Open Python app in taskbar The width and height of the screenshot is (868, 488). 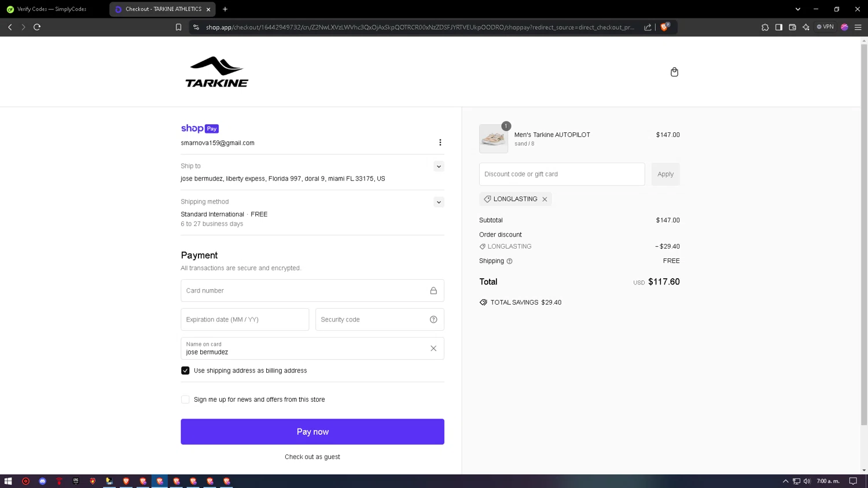coord(109,481)
